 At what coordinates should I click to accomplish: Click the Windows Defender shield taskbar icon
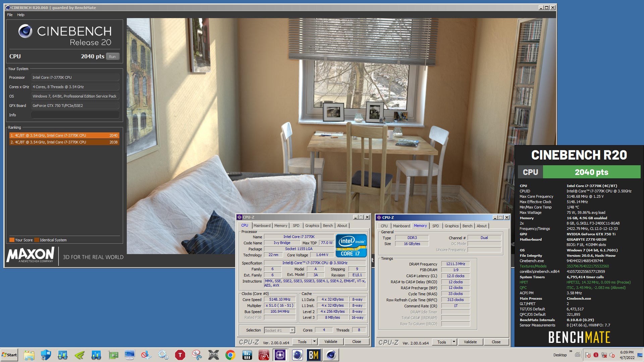click(x=46, y=355)
